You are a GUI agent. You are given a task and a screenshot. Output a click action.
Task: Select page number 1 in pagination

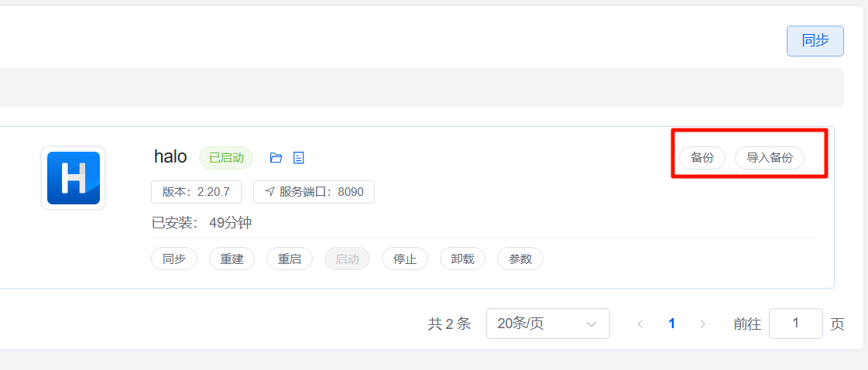click(671, 324)
